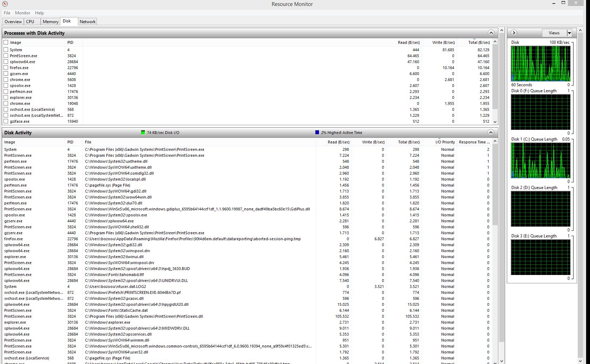The width and height of the screenshot is (590, 364).
Task: Select the twinui.dll explorer.exe row
Action: [247, 257]
